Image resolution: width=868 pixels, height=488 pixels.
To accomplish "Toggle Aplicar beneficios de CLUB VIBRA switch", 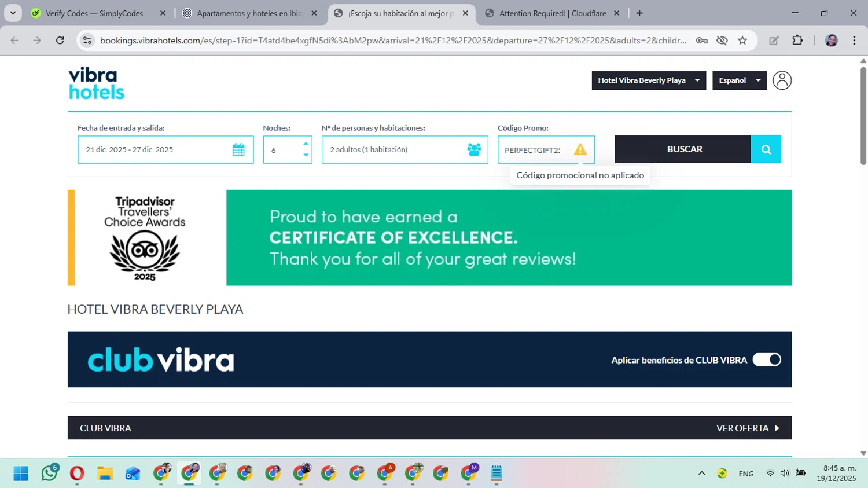I will pyautogui.click(x=767, y=359).
